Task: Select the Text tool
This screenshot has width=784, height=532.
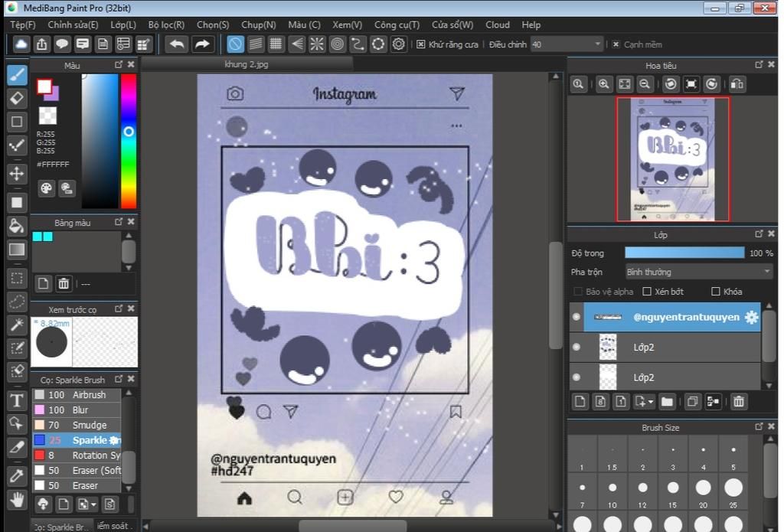Action: pyautogui.click(x=17, y=400)
